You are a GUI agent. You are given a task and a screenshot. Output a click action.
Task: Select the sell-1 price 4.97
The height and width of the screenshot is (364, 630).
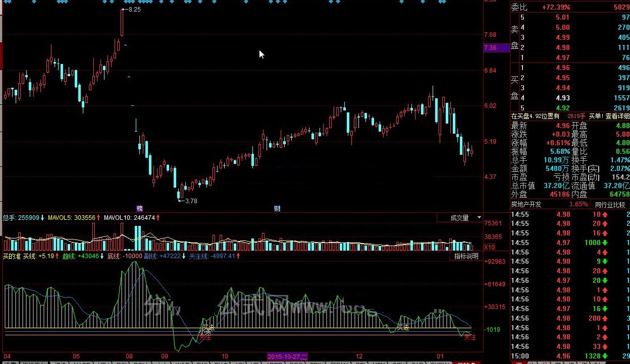click(562, 58)
